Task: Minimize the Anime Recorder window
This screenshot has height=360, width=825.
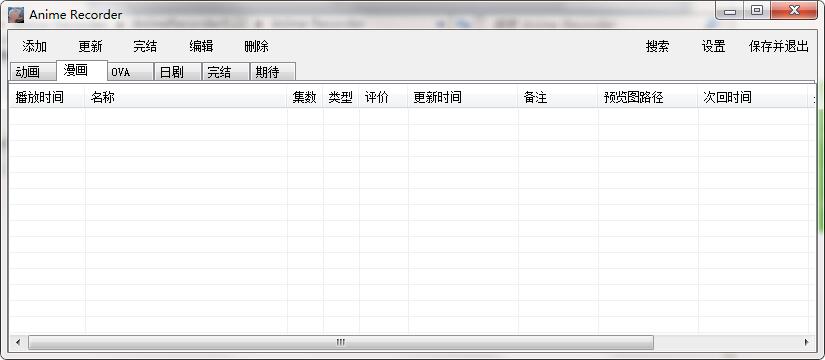Action: pos(730,11)
